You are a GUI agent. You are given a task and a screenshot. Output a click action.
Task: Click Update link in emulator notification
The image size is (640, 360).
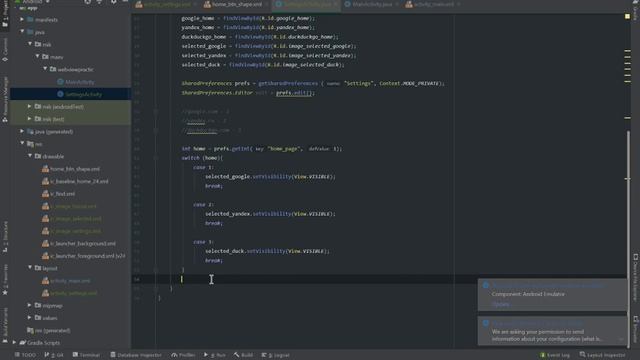coord(500,304)
